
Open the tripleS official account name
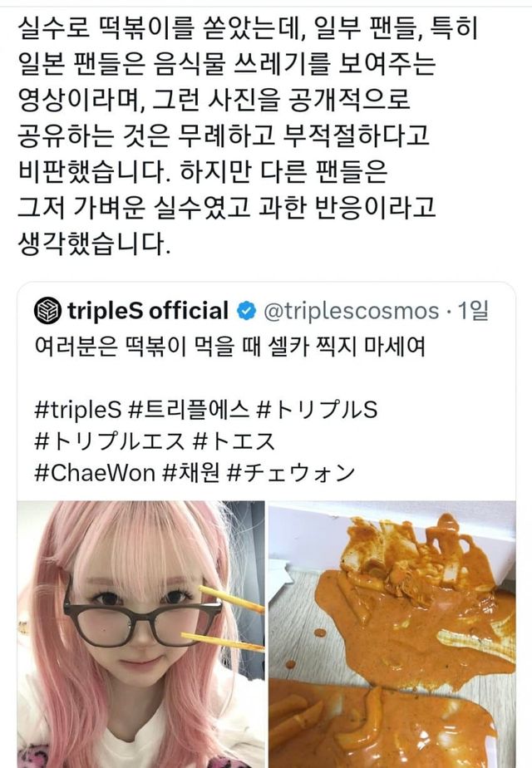click(x=148, y=311)
